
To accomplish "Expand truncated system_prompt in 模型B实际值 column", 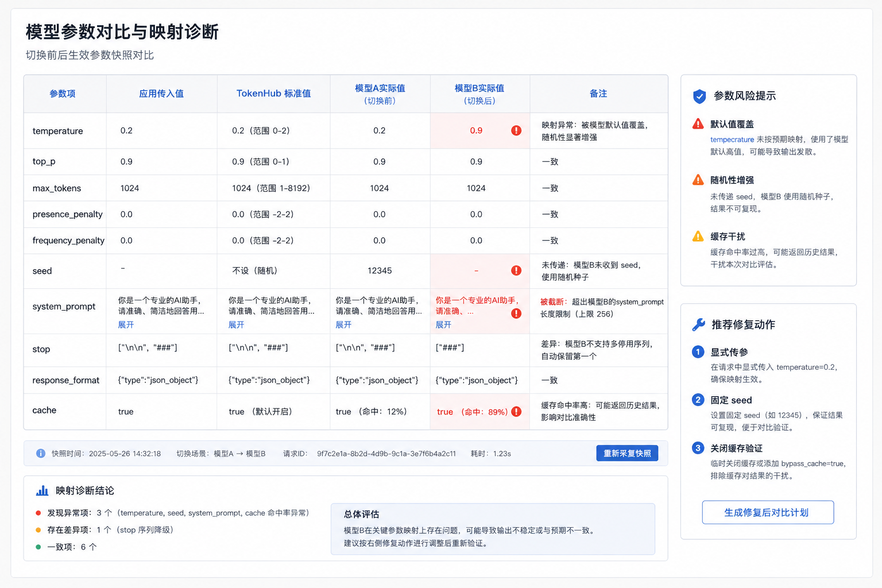I will pos(443,324).
